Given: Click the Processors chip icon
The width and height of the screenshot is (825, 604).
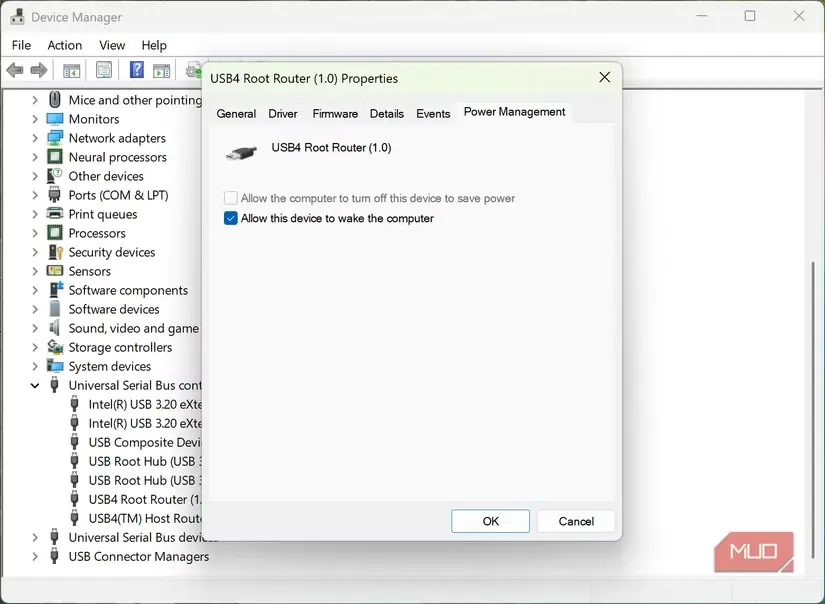Looking at the screenshot, I should coord(55,233).
